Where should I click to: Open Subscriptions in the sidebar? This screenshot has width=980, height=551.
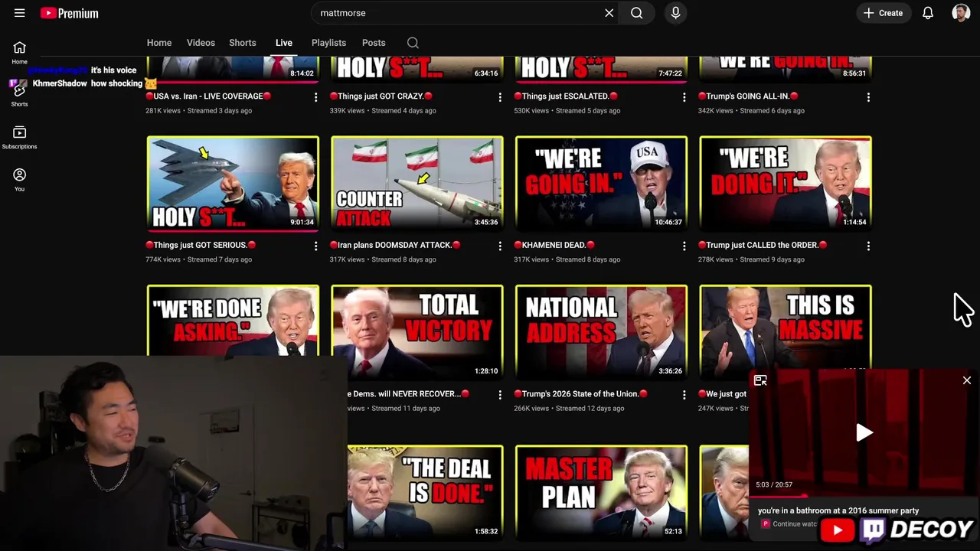click(19, 138)
